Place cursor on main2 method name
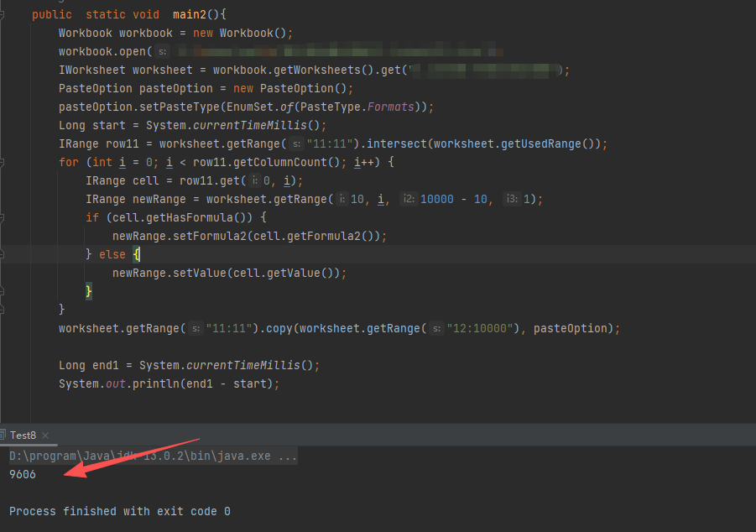The height and width of the screenshot is (532, 756). tap(201, 15)
